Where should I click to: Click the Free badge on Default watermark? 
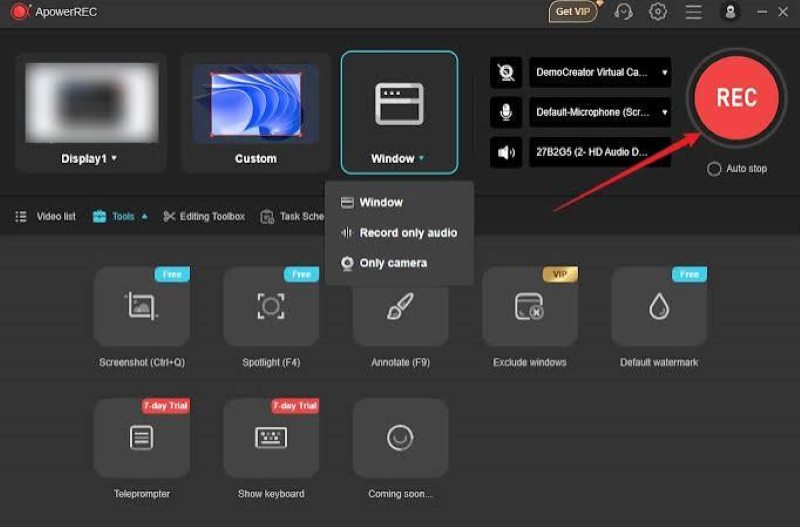tap(689, 274)
